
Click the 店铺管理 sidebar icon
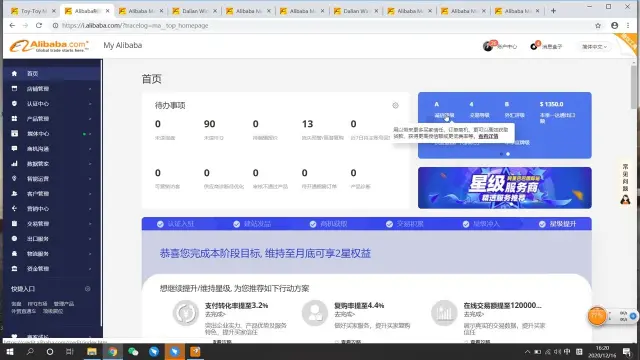pos(14,89)
